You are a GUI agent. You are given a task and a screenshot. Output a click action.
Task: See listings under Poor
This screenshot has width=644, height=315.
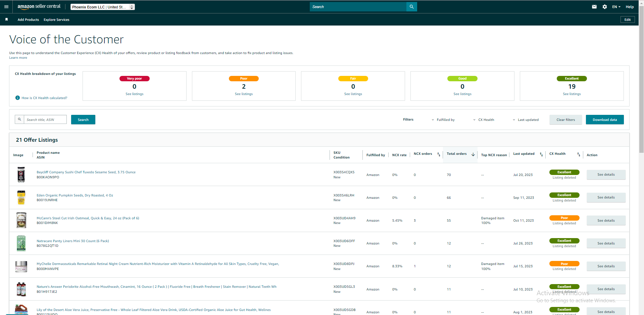tap(244, 94)
